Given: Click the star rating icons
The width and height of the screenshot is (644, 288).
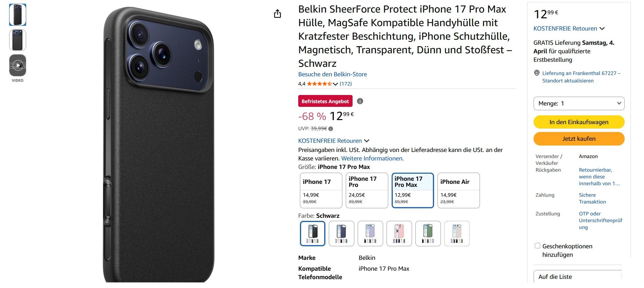Looking at the screenshot, I should (319, 84).
